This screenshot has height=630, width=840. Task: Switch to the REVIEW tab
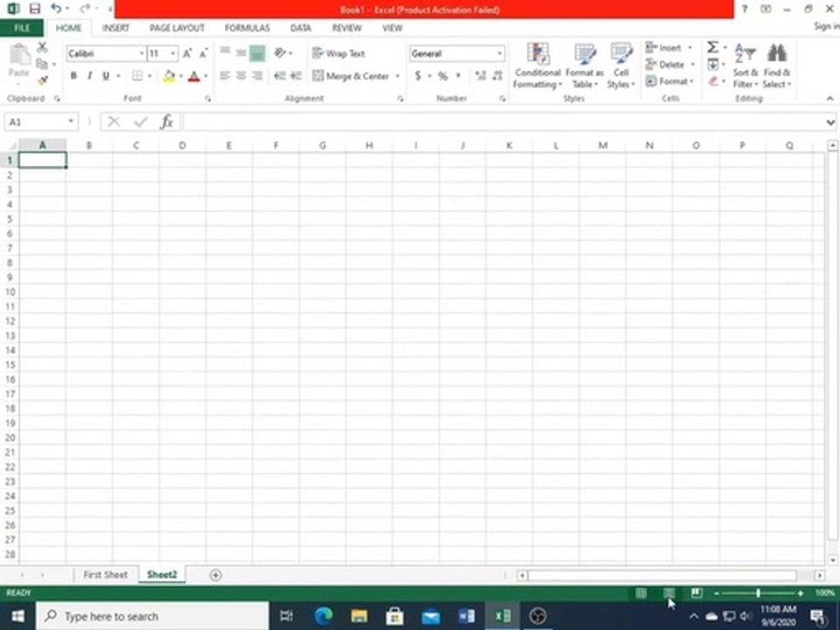tap(346, 28)
